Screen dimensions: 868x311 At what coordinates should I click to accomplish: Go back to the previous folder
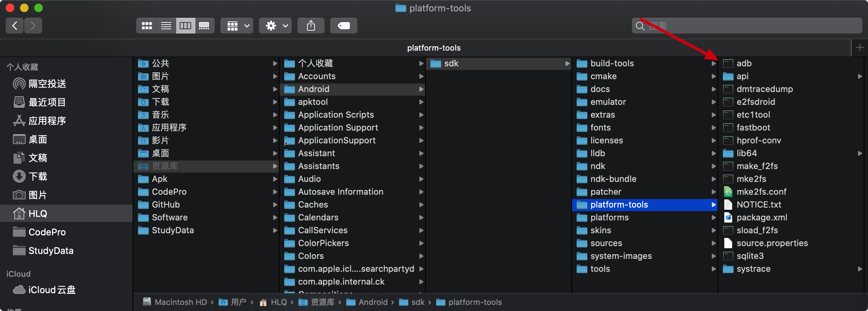pyautogui.click(x=15, y=26)
